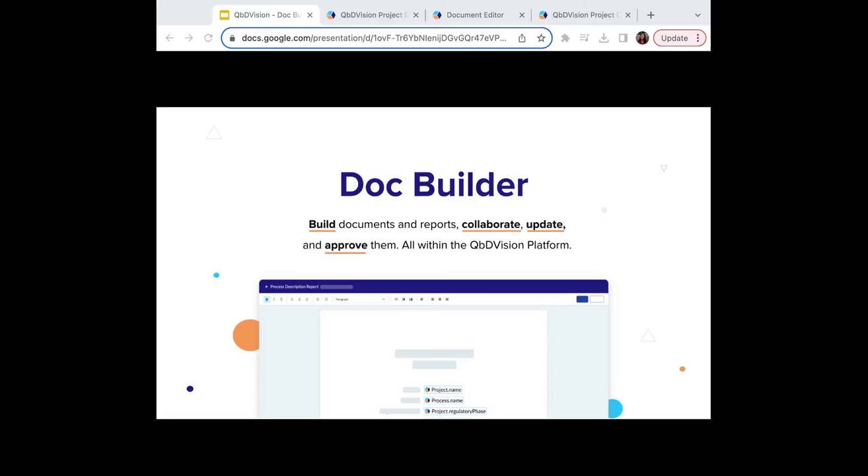
Task: Expand the tab search chevron
Action: coord(698,15)
